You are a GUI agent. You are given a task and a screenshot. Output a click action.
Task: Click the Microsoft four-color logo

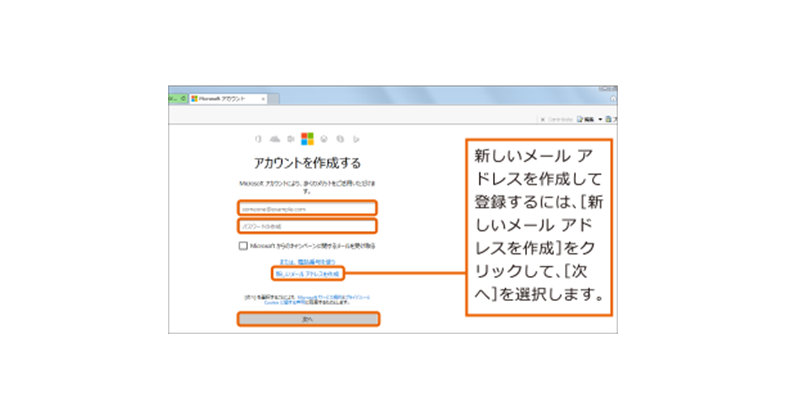point(307,139)
